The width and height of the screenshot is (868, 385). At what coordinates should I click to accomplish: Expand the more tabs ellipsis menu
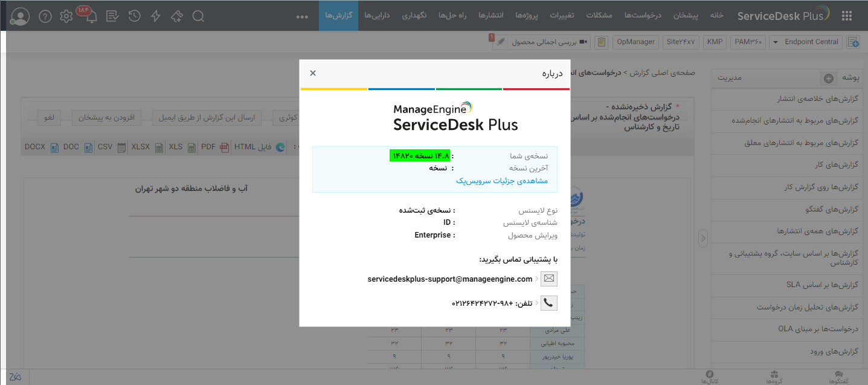click(x=303, y=16)
